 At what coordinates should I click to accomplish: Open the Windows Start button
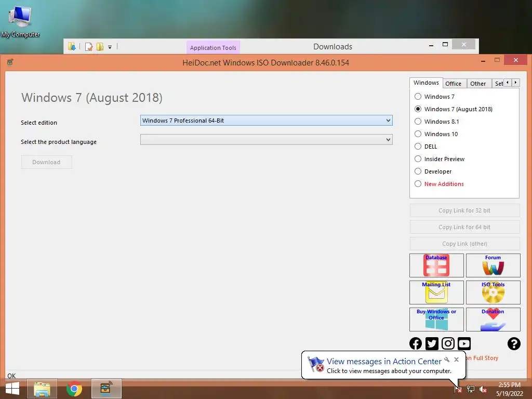tap(12, 389)
